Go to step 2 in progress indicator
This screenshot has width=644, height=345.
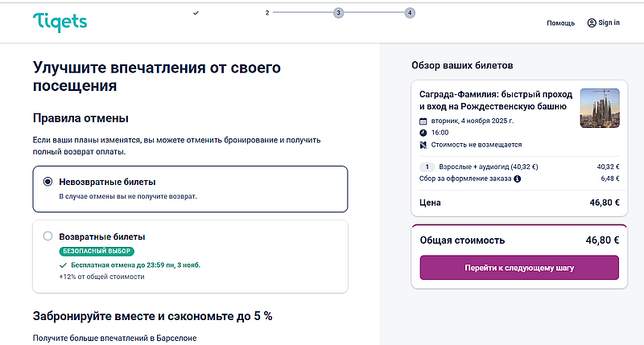[x=267, y=13]
